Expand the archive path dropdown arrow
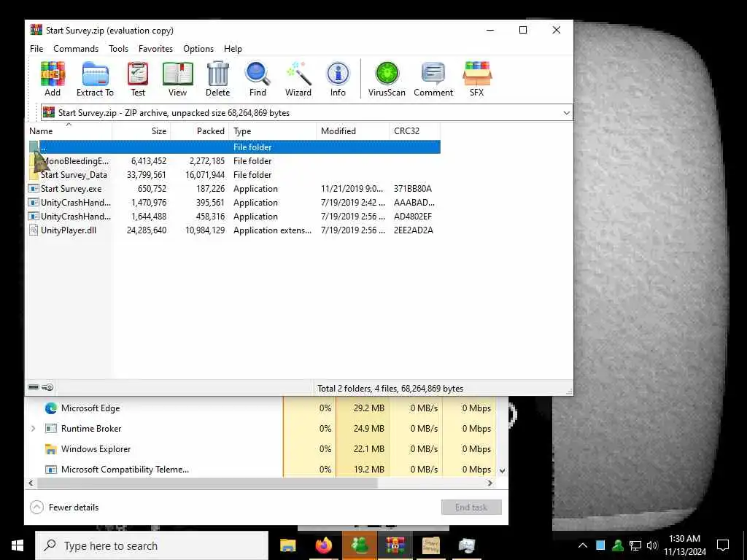 tap(566, 113)
